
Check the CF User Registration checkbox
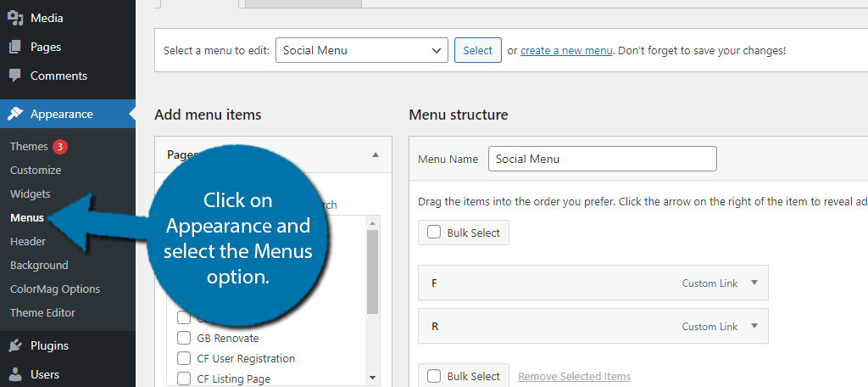click(183, 358)
